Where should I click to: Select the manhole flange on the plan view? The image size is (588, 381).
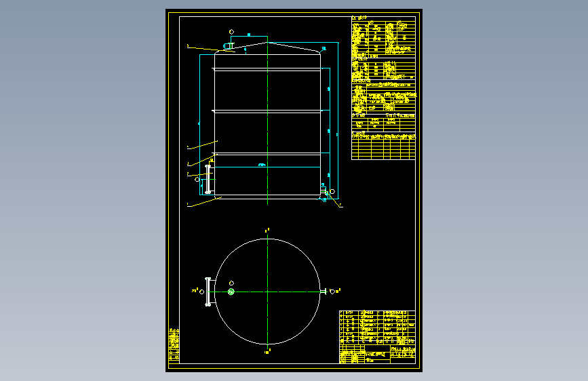point(209,292)
